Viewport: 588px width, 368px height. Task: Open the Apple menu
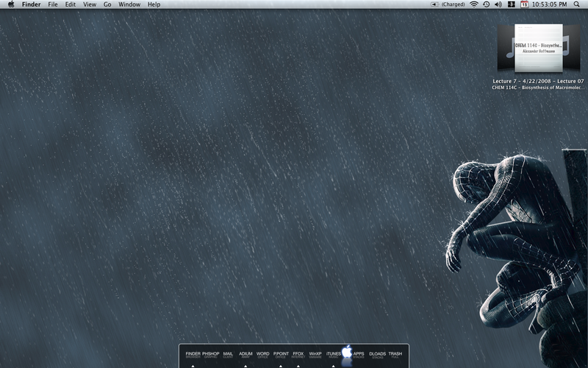(11, 4)
